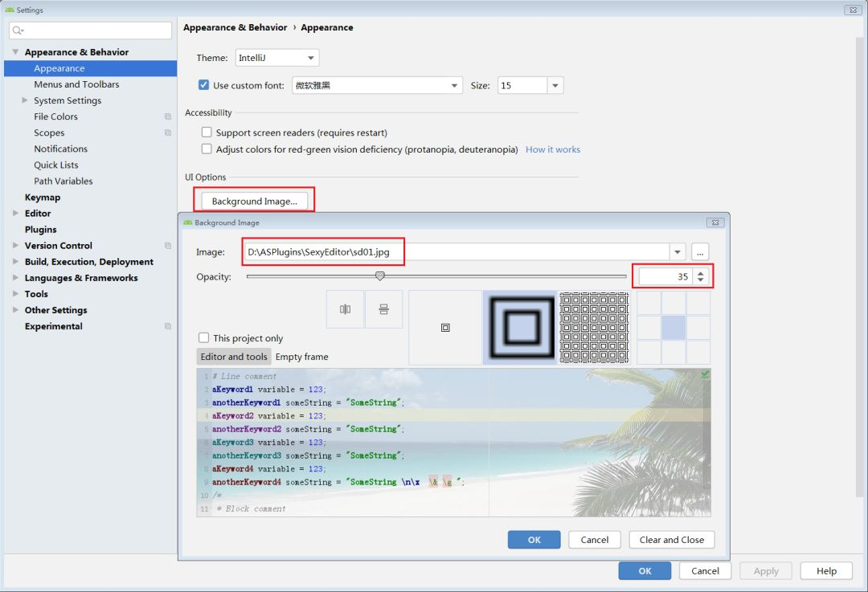Image resolution: width=868 pixels, height=592 pixels.
Task: Click the settings search field
Action: 90,31
